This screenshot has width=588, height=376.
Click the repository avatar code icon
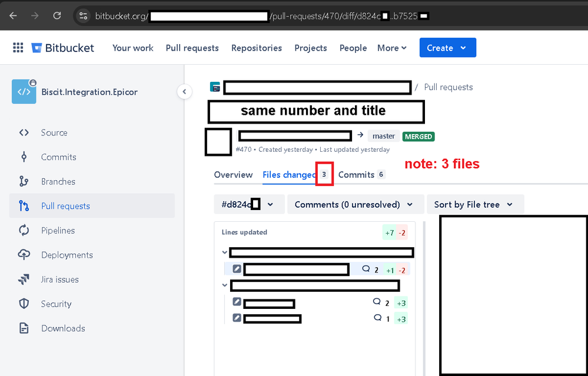click(x=24, y=91)
